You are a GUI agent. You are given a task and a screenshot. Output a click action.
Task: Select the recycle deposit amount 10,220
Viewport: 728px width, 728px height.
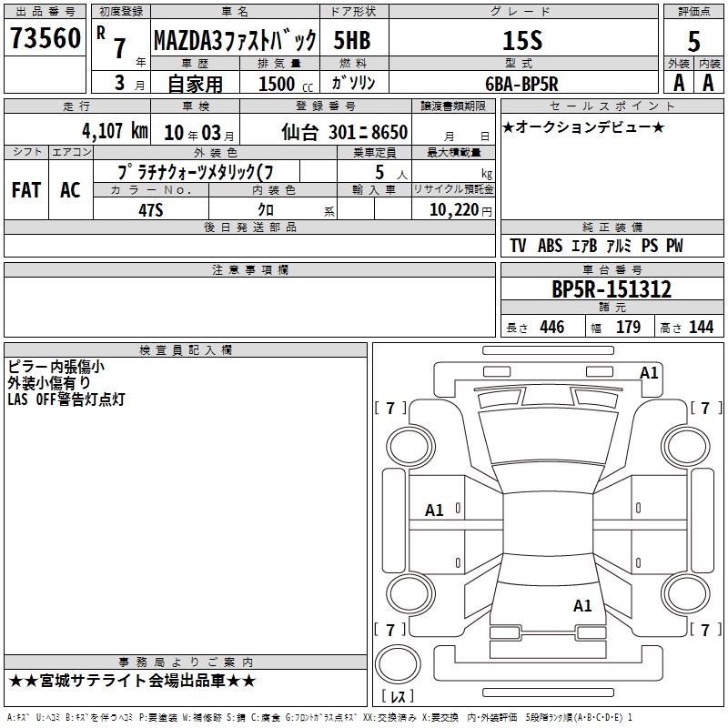click(450, 209)
